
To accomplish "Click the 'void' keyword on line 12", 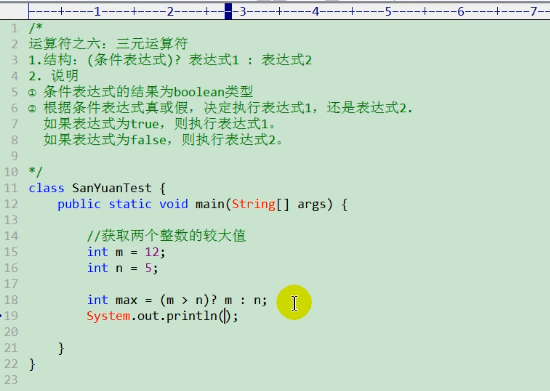I will [174, 204].
